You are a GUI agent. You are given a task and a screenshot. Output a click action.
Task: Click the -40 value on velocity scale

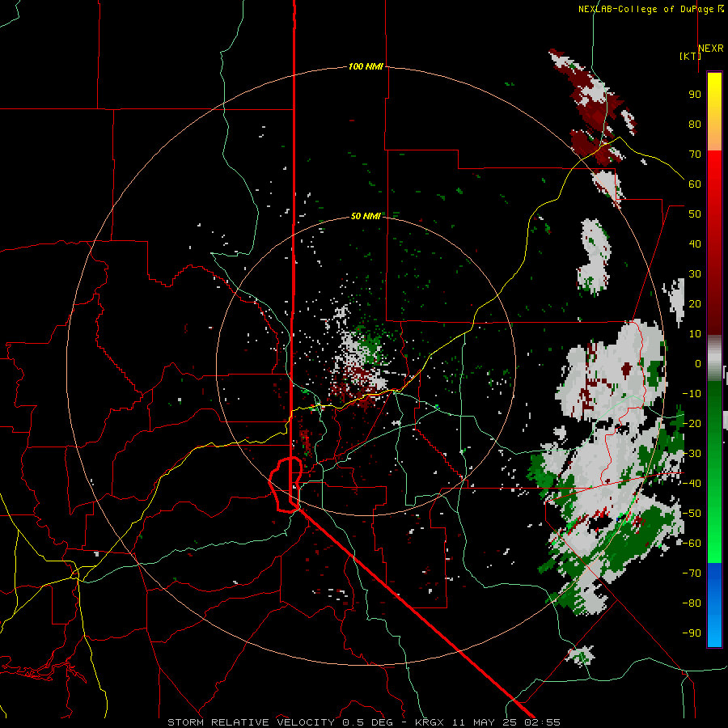692,484
